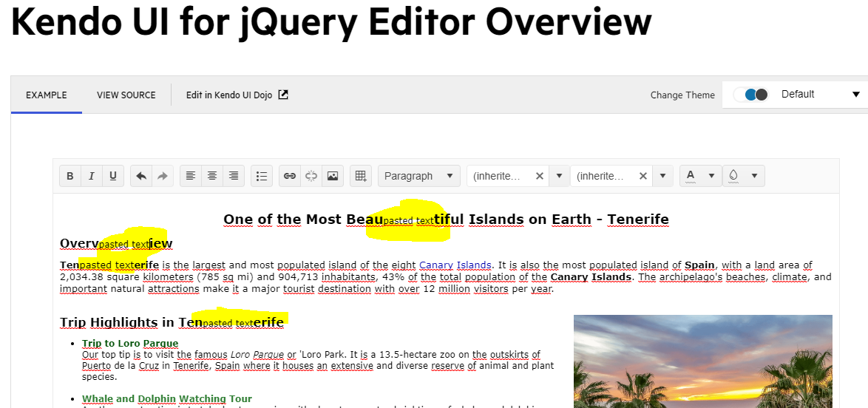Switch to the EXAMPLE tab
The width and height of the screenshot is (868, 408).
(x=47, y=95)
